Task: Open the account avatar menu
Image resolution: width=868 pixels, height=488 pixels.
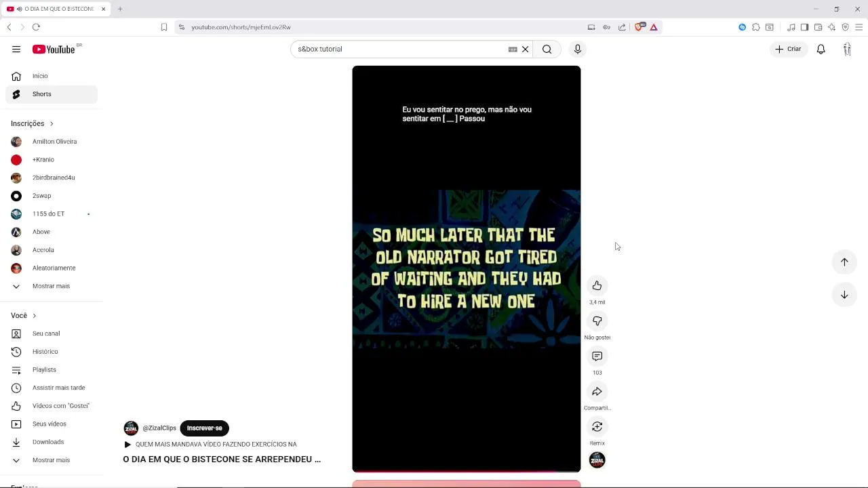Action: tap(847, 49)
